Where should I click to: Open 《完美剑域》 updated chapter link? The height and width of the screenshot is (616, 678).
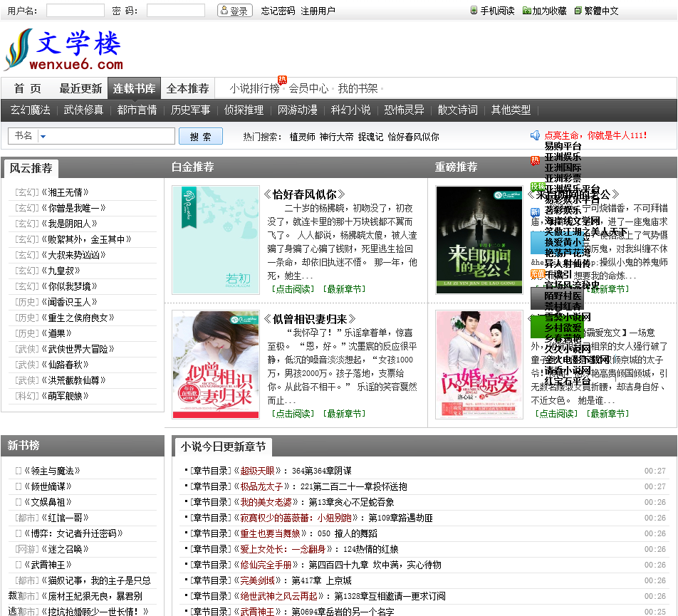click(x=258, y=580)
